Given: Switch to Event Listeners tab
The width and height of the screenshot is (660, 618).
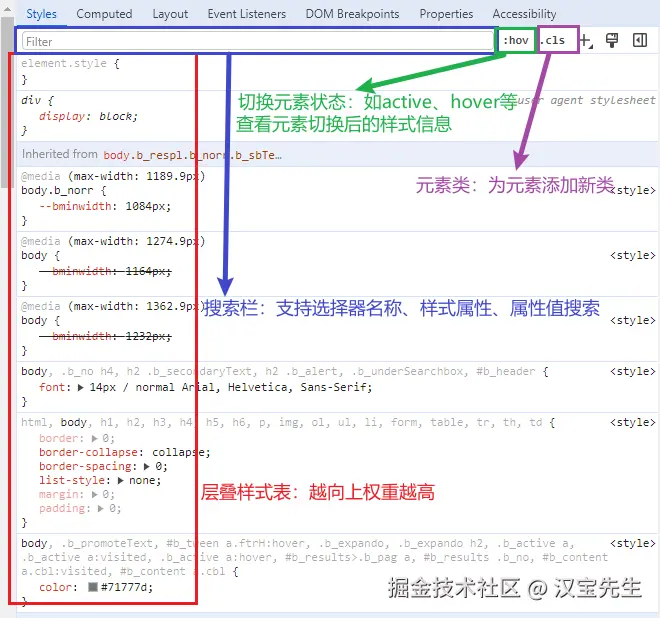Looking at the screenshot, I should 247,14.
